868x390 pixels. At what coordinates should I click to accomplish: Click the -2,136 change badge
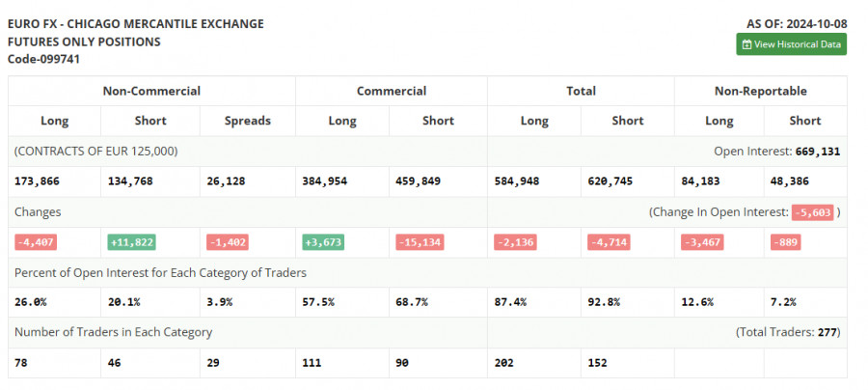point(515,242)
